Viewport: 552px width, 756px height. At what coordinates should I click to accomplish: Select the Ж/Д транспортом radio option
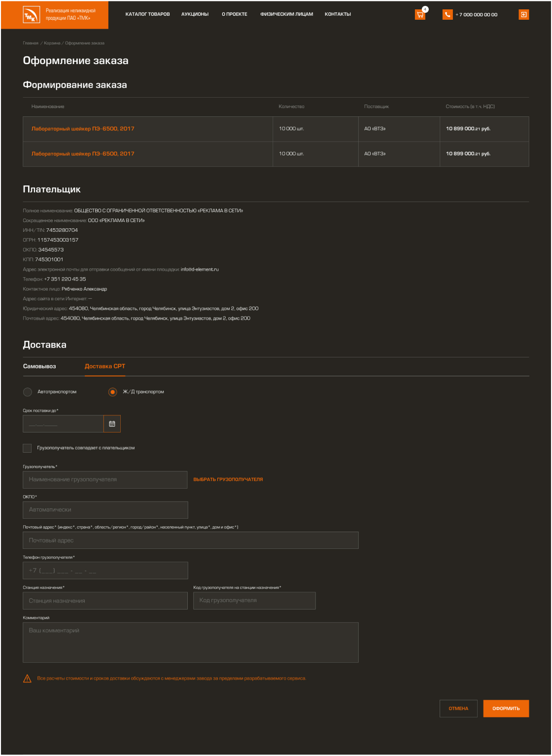pyautogui.click(x=113, y=392)
